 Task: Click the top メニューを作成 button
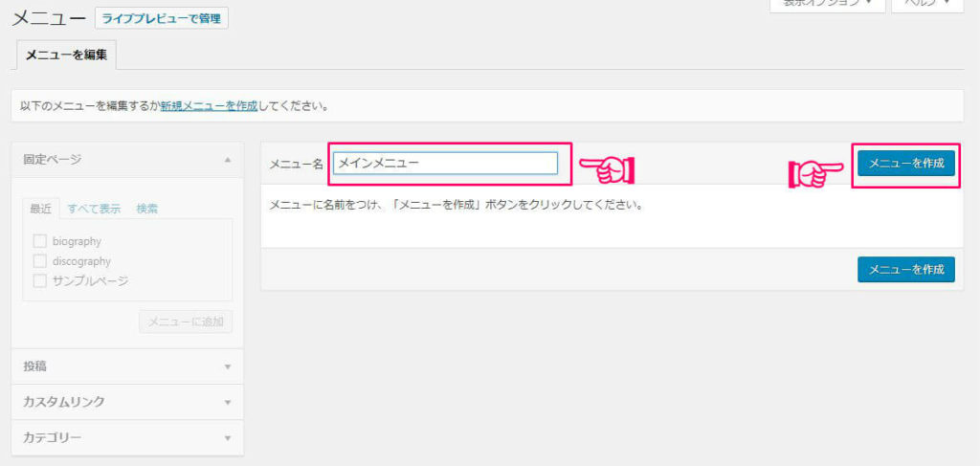[x=905, y=163]
